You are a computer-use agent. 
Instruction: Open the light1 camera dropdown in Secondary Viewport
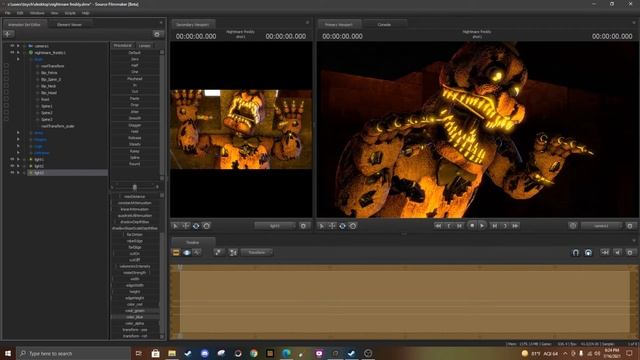[x=275, y=226]
